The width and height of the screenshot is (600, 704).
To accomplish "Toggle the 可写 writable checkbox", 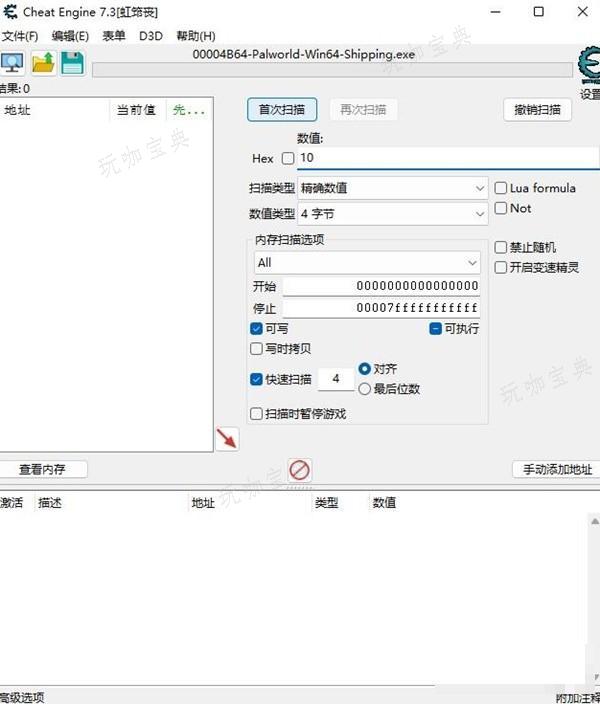I will pos(256,329).
